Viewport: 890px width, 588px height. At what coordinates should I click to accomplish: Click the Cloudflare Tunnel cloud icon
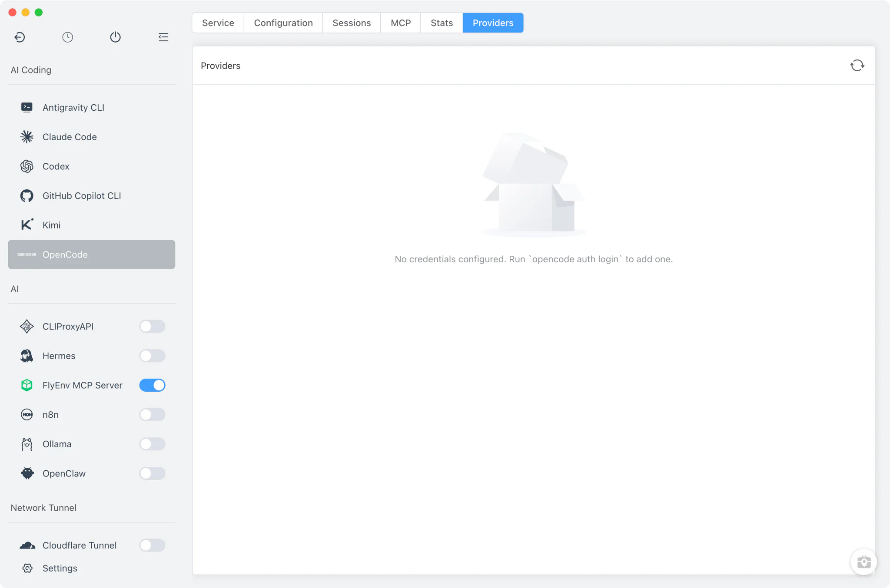click(x=27, y=545)
